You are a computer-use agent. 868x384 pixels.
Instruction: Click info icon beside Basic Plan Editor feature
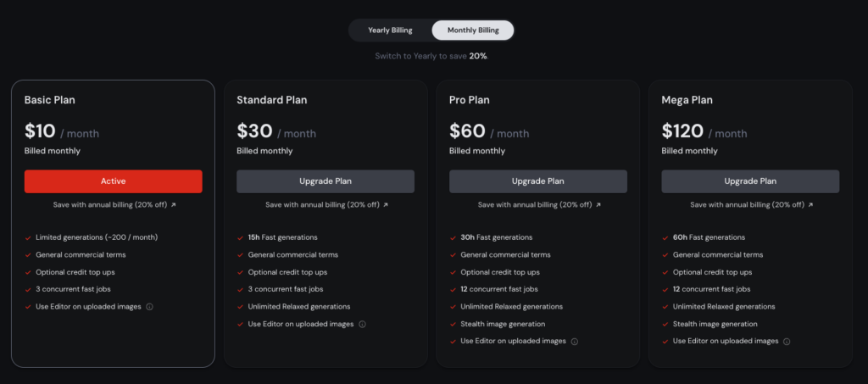[x=149, y=307]
